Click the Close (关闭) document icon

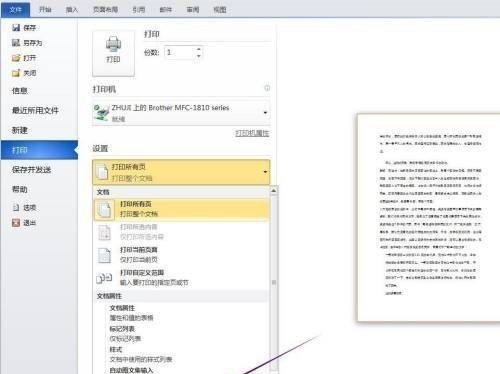[x=16, y=73]
